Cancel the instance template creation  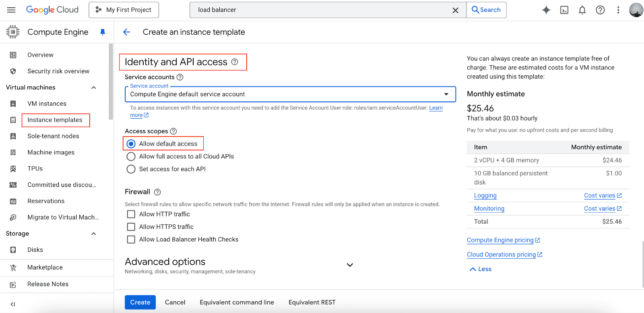[x=175, y=302]
